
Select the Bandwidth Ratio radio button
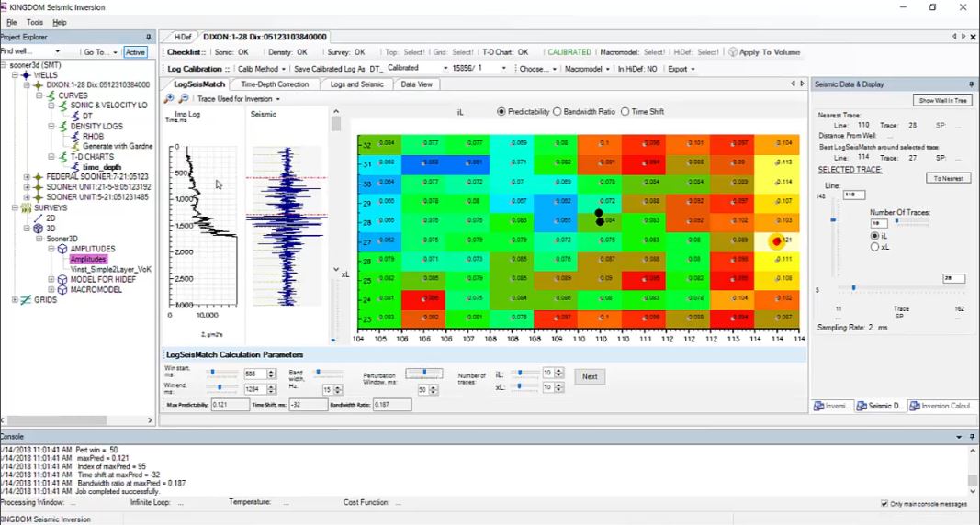[x=558, y=112]
